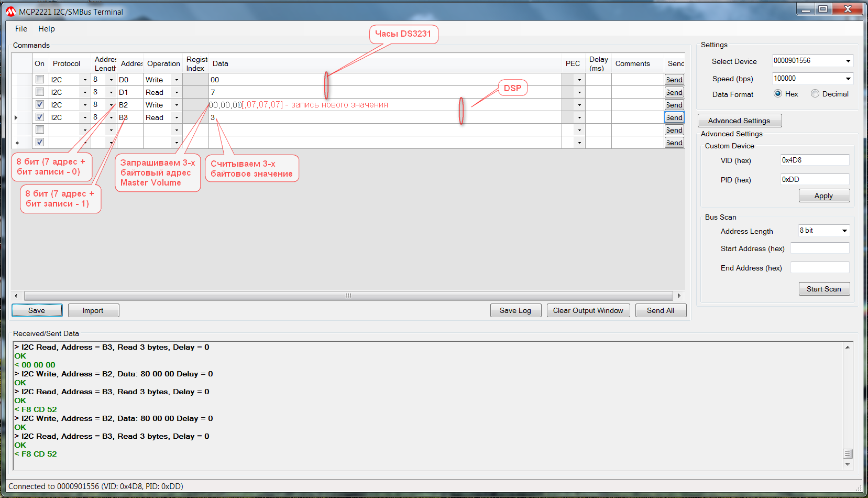Click the up arrow of the Received/Sent Data scrollbar
Screen dimensions: 868x498
tap(848, 348)
